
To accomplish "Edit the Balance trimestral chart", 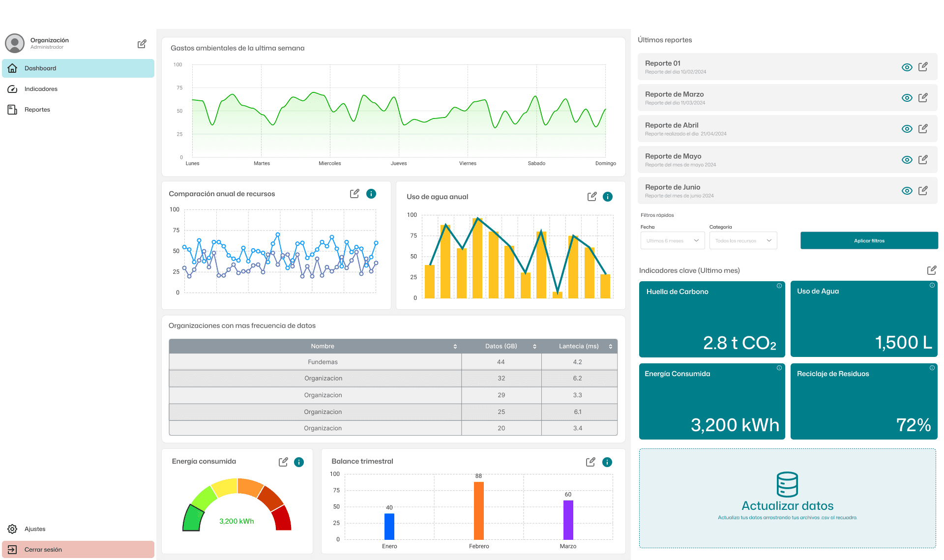I will tap(591, 462).
